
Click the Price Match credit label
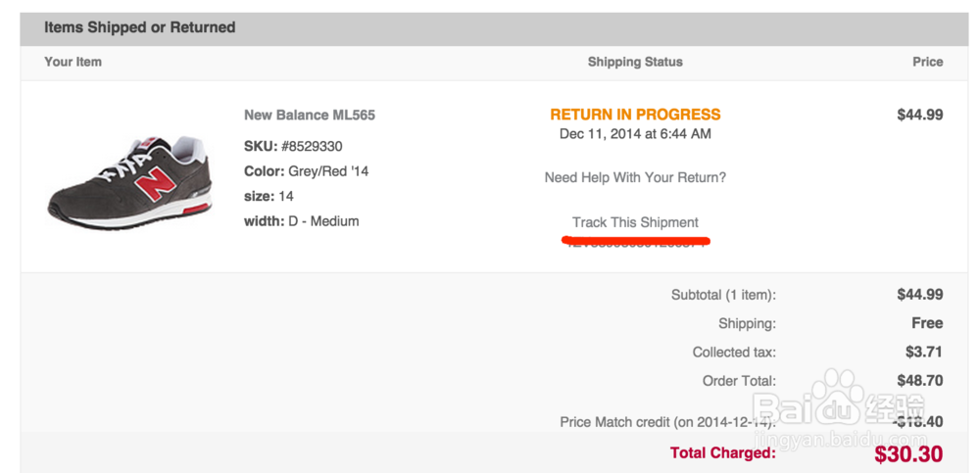coord(667,422)
